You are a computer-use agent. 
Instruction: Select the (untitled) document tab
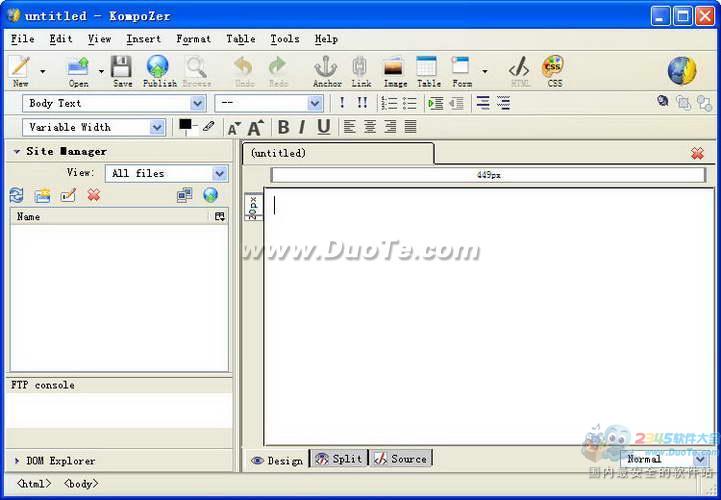[338, 153]
